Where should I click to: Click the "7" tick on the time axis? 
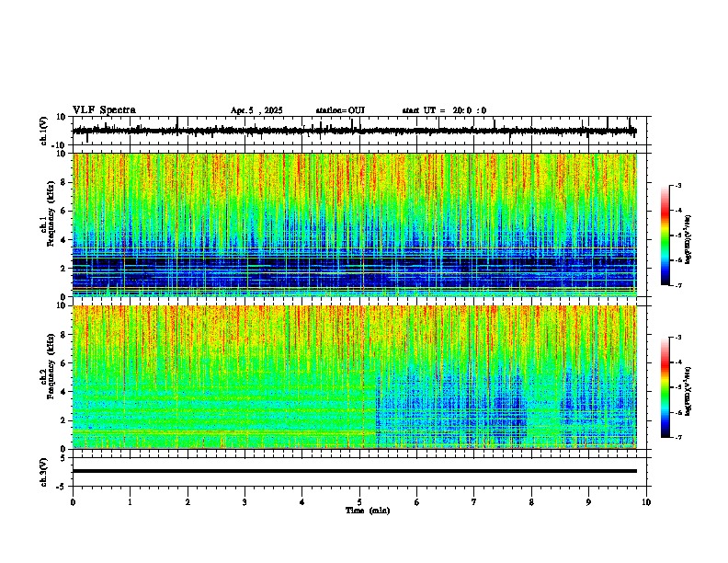(x=474, y=502)
